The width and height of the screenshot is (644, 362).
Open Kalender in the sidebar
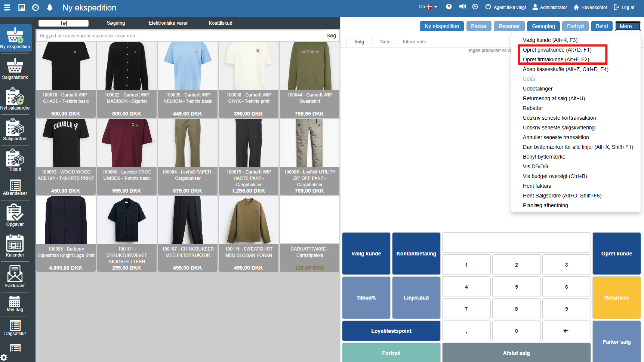(x=15, y=246)
